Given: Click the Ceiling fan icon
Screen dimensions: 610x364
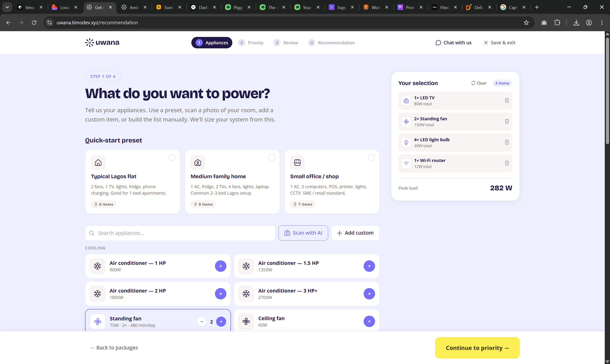Looking at the screenshot, I should point(246,321).
